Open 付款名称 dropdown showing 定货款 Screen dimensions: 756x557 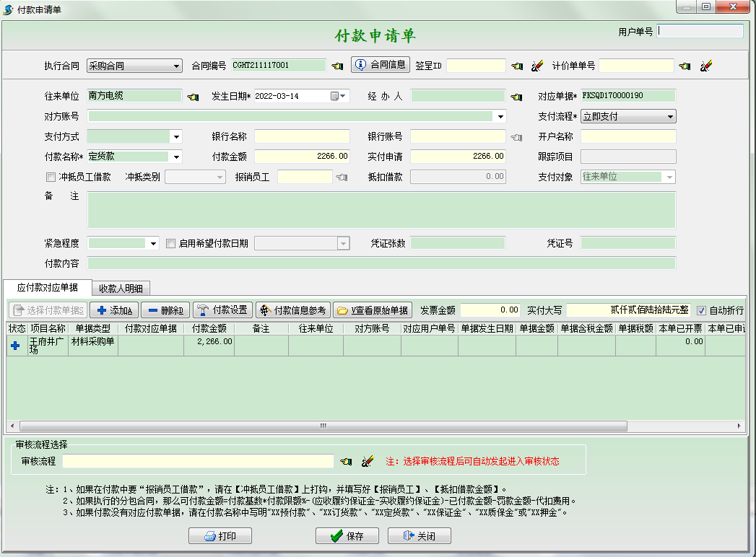(x=176, y=157)
